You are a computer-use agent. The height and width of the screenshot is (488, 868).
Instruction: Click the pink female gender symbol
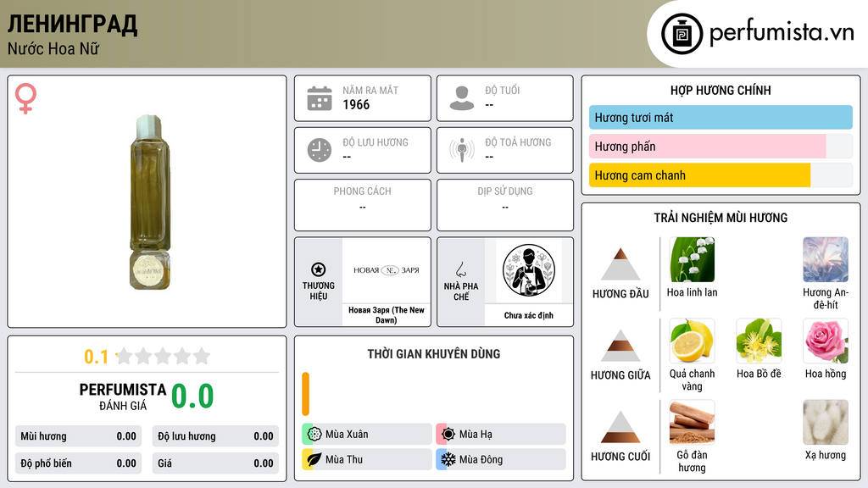(x=25, y=98)
